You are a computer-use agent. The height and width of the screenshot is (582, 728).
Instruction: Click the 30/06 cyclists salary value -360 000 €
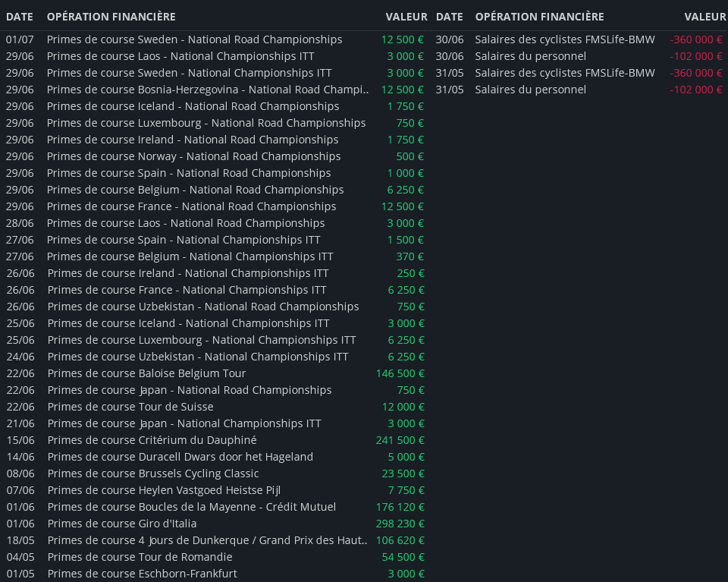pyautogui.click(x=696, y=39)
